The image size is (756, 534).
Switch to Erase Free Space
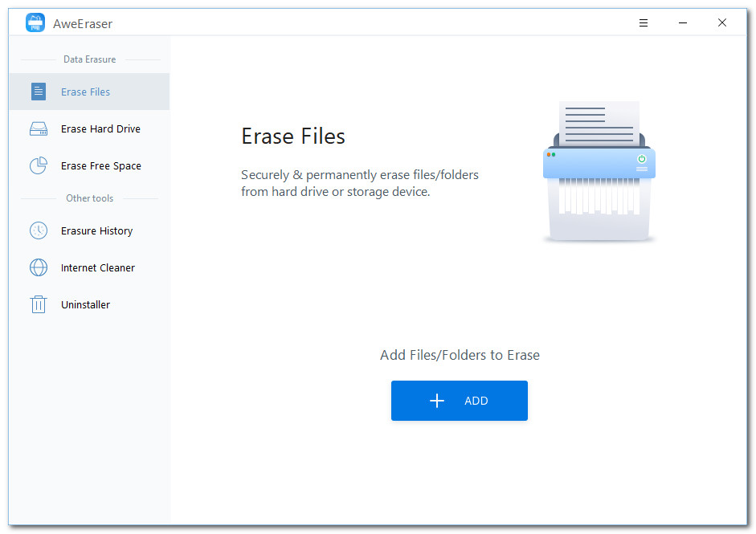[x=90, y=165]
